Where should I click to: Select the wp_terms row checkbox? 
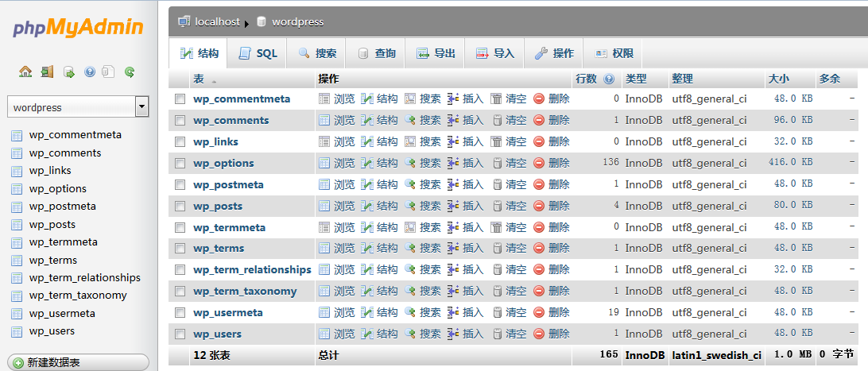180,248
